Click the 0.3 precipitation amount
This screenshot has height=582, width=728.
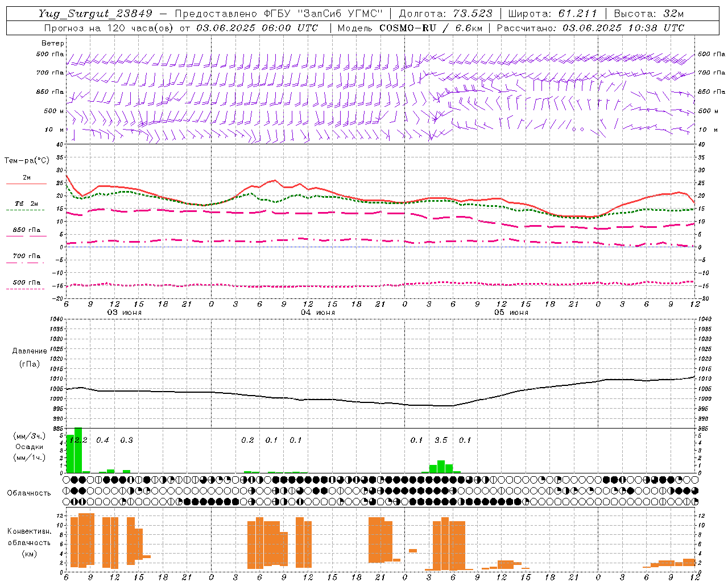pos(126,440)
